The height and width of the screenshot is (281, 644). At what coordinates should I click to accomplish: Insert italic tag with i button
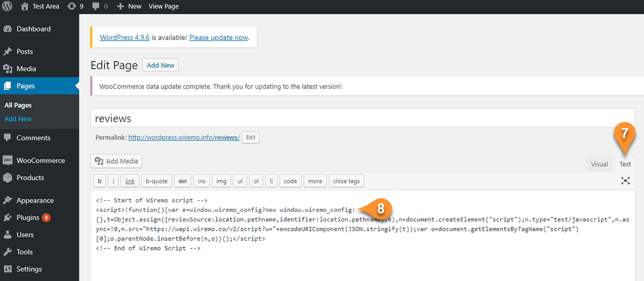pyautogui.click(x=114, y=181)
